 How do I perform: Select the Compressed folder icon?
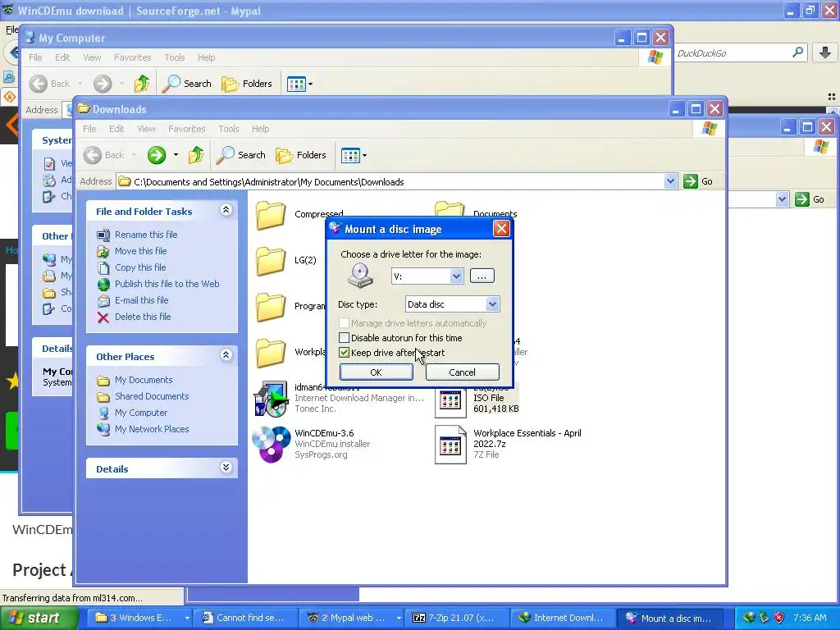tap(271, 215)
